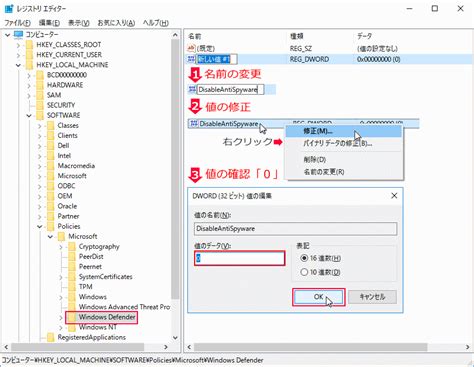Click the HKEY_LOCAL_MACHINE folder icon
The image size is (474, 367).
29,65
